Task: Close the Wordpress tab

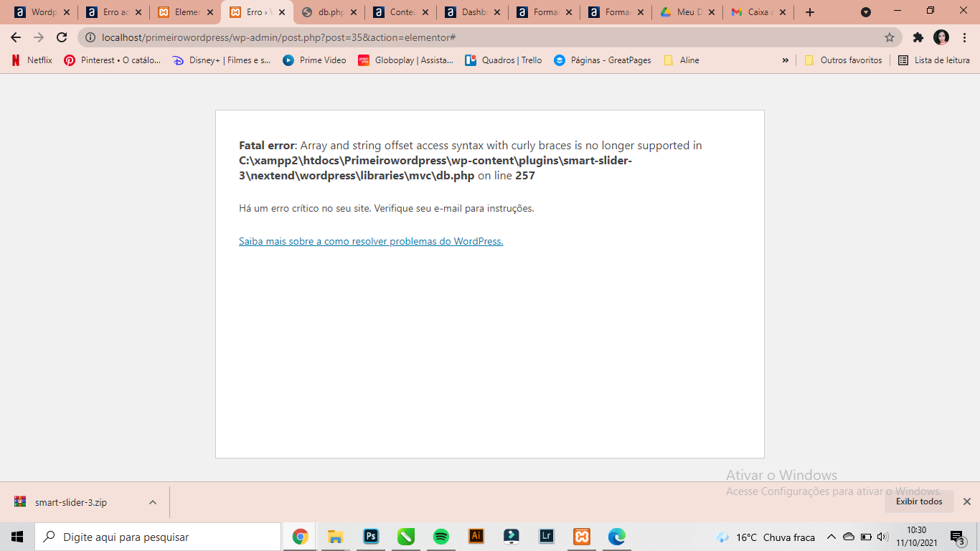Action: pos(66,12)
